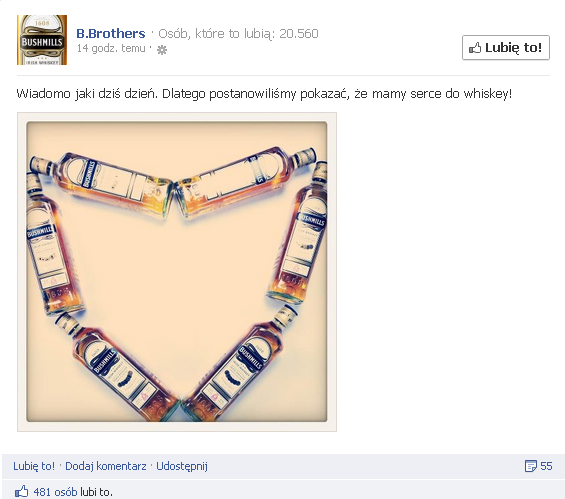Open the '14 godz. temu' timestamp link

pos(111,48)
